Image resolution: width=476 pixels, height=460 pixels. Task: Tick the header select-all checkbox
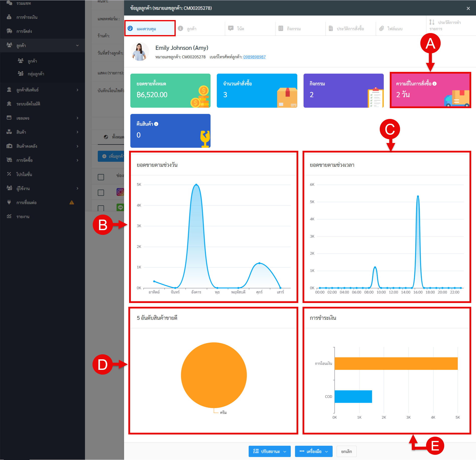pos(101,177)
